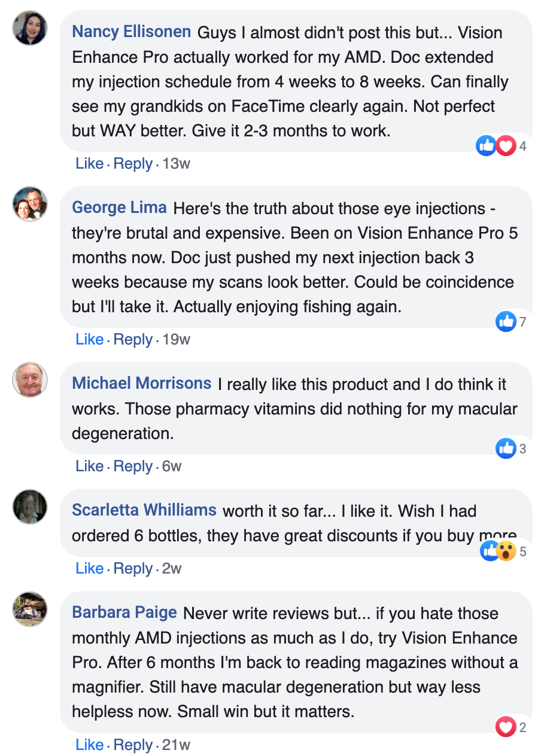Reply to Barbara Paige's comment
Viewport: 544px width, 756px height.
click(133, 745)
